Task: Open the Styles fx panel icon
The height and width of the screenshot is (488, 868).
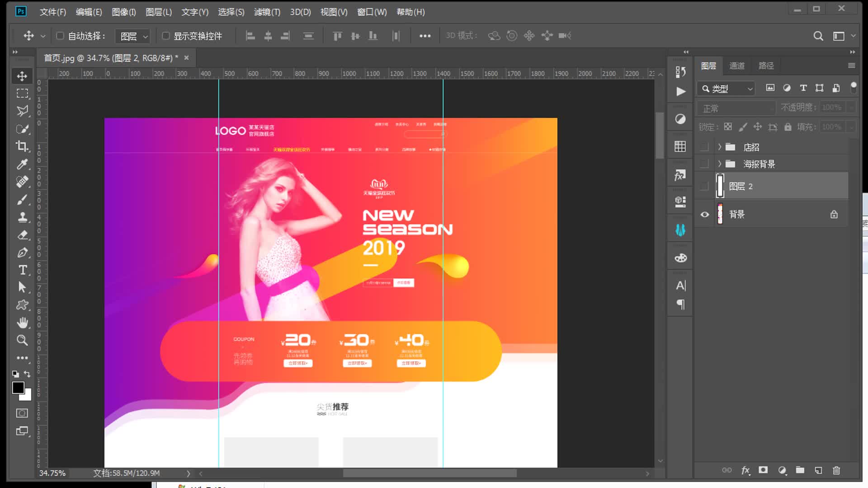Action: coord(680,175)
